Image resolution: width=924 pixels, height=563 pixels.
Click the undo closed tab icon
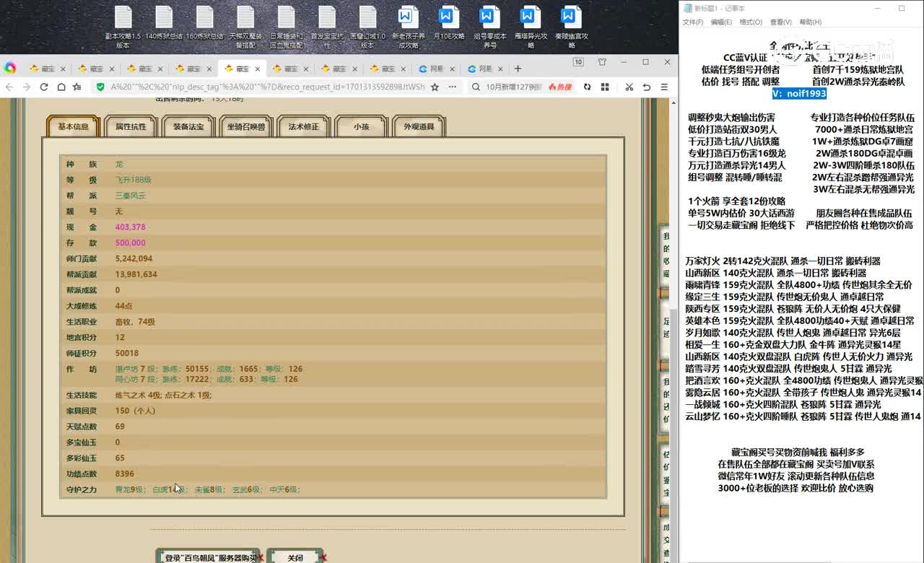click(x=647, y=87)
